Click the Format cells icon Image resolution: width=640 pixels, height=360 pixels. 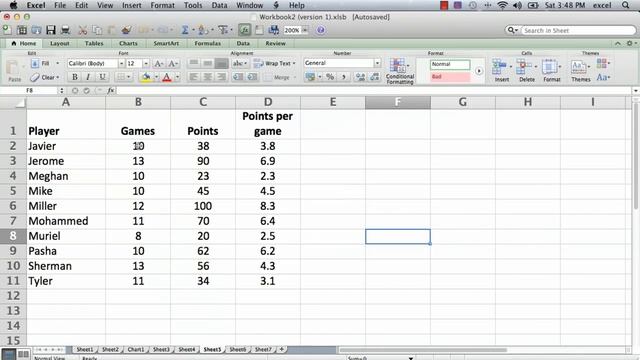[x=550, y=67]
